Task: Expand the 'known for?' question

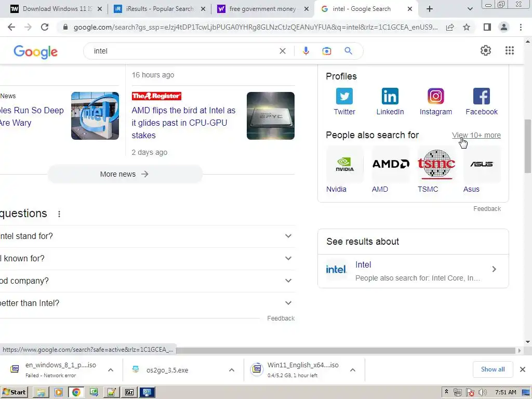Action: tap(147, 259)
